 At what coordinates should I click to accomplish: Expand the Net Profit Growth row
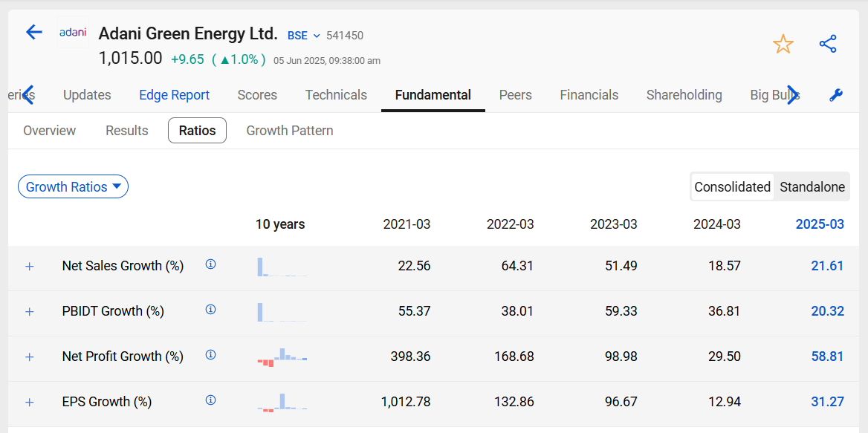coord(30,357)
